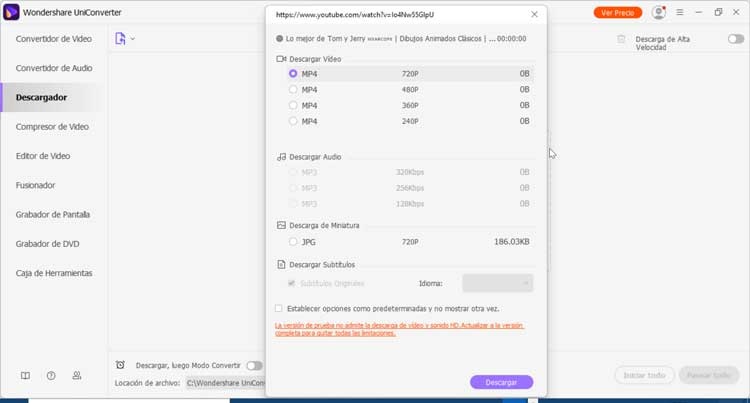
Task: Check Establecer opciones como predeterminadas checkbox
Action: click(x=278, y=309)
